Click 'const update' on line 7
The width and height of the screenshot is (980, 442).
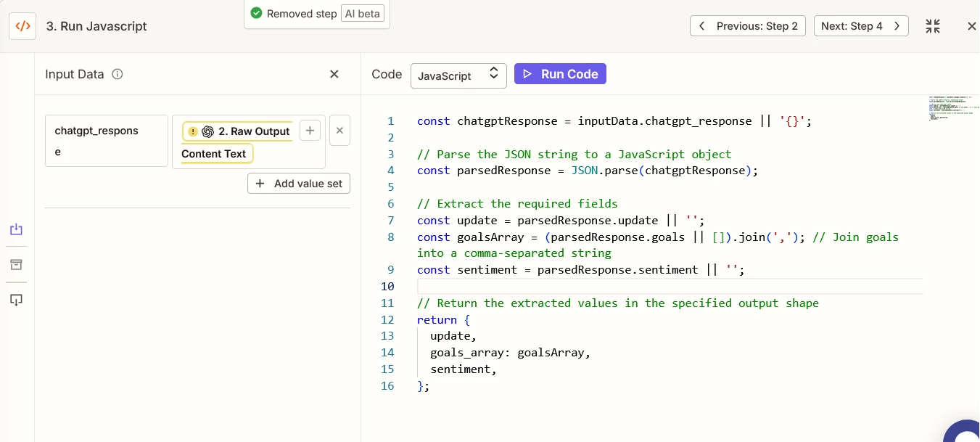point(457,220)
